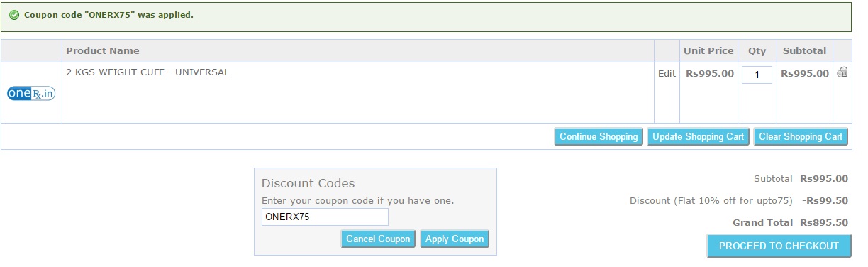Screen dimensions: 868x267
Task: Cancel the applied coupon
Action: click(x=378, y=239)
